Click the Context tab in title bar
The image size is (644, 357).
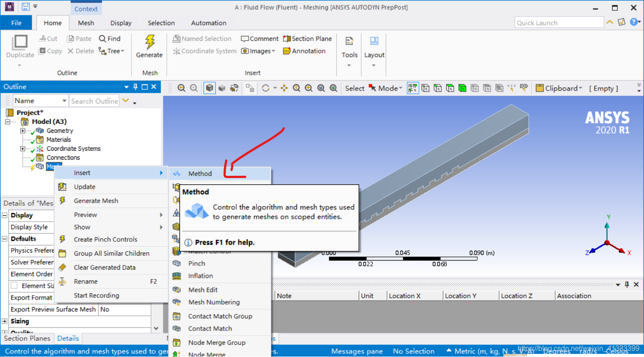(86, 9)
